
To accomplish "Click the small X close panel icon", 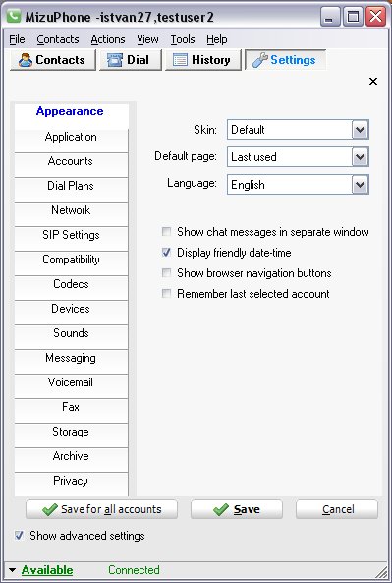I will point(373,81).
